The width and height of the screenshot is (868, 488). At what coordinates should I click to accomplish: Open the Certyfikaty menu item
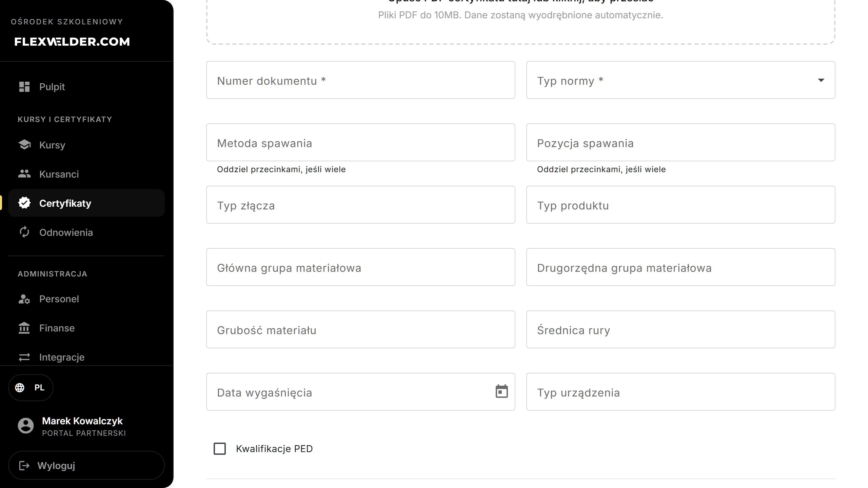[86, 203]
